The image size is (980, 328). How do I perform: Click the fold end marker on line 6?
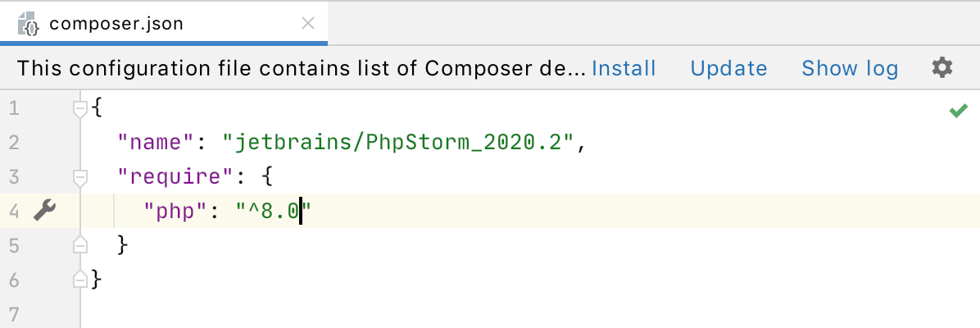pyautogui.click(x=80, y=279)
